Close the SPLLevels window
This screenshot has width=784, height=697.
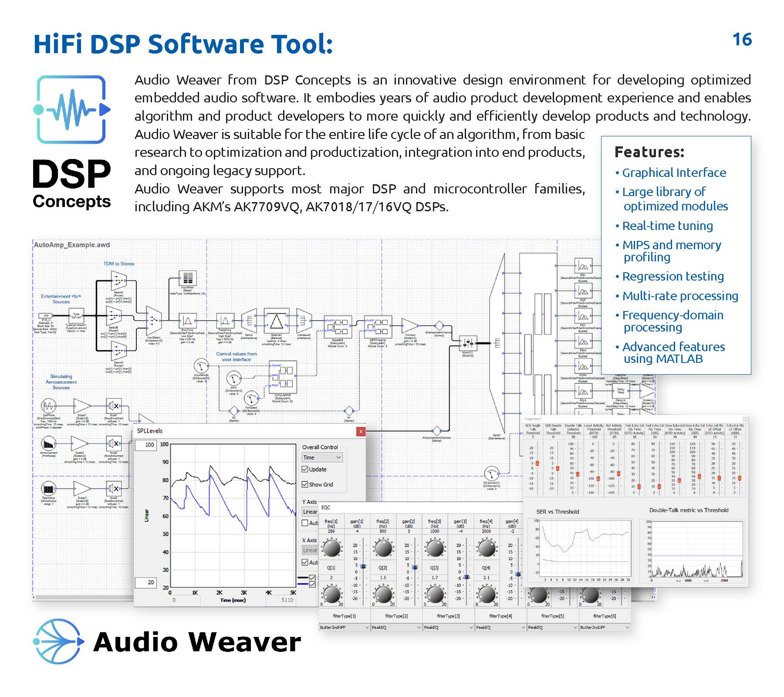click(x=360, y=431)
